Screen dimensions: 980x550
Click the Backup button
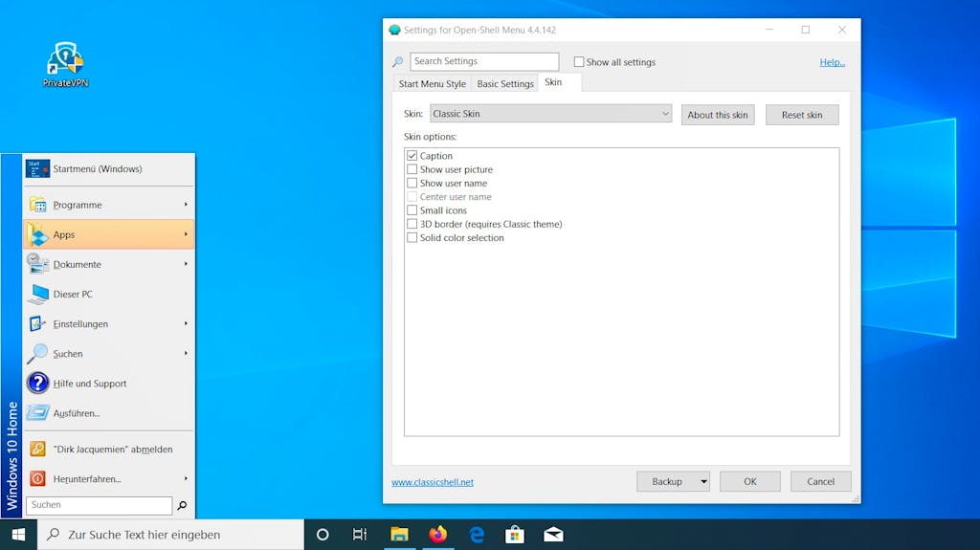coord(667,482)
